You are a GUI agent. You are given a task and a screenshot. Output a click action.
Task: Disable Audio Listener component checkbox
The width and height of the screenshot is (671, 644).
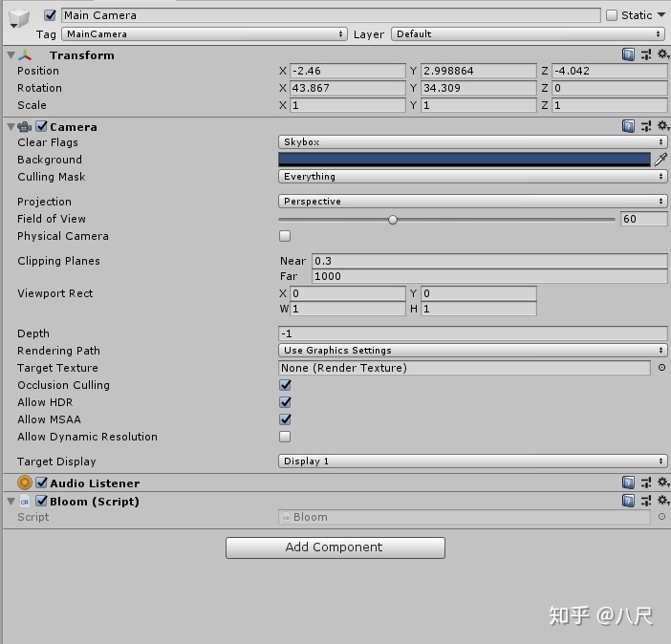[41, 483]
